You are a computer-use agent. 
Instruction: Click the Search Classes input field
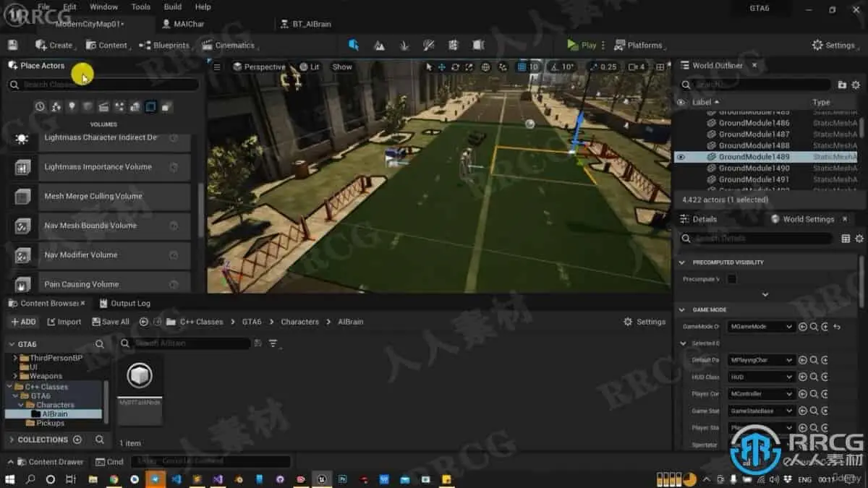click(x=103, y=85)
